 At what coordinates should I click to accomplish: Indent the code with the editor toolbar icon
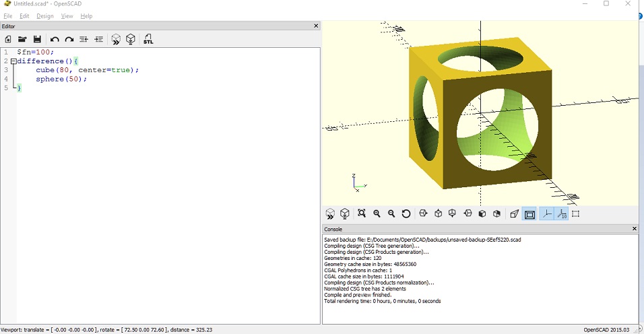[x=98, y=39]
